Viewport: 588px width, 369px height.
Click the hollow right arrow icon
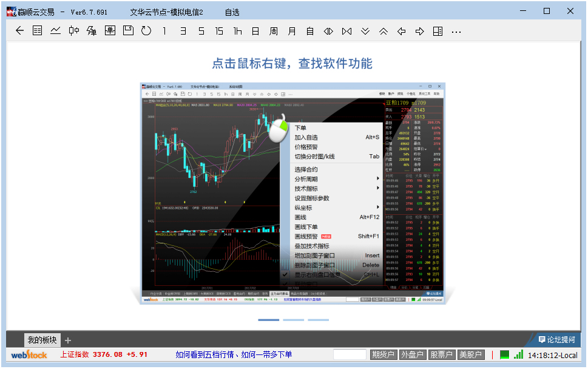pos(420,31)
